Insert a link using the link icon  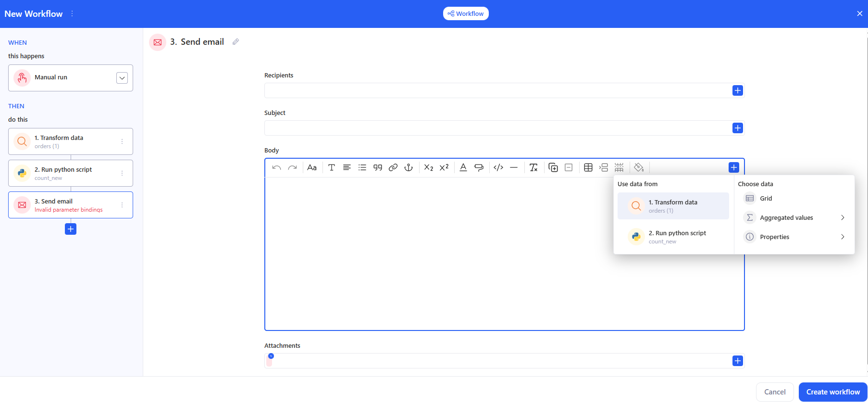click(x=393, y=167)
